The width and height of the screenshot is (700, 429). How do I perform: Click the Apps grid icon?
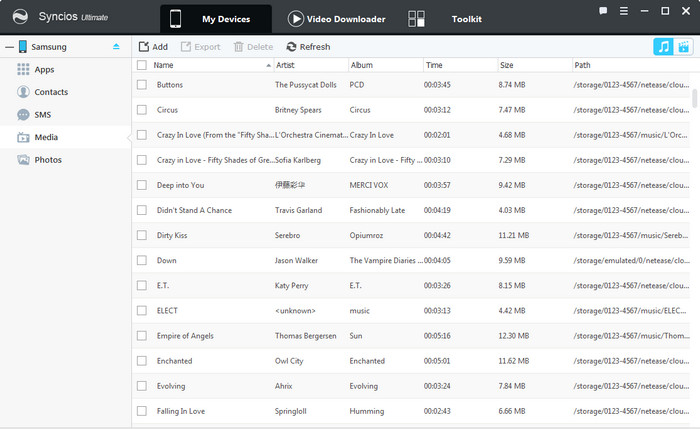(x=23, y=69)
